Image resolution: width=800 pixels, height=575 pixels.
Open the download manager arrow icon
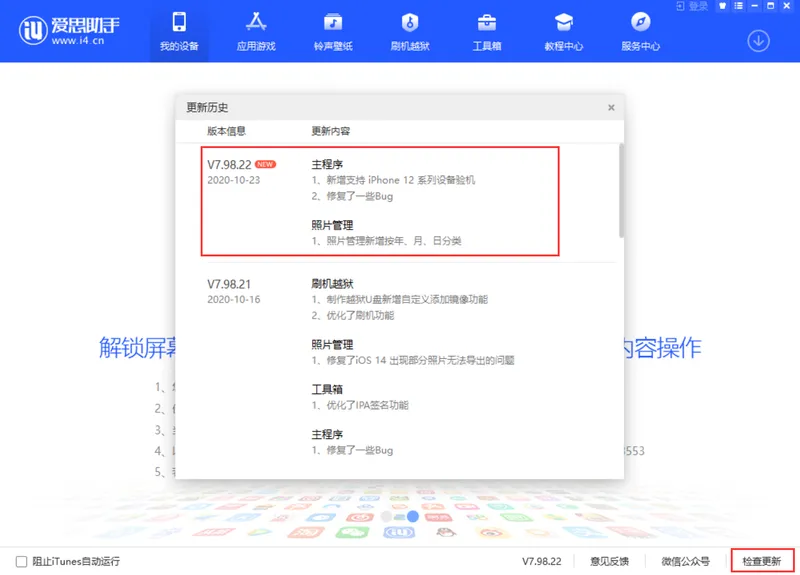point(759,41)
